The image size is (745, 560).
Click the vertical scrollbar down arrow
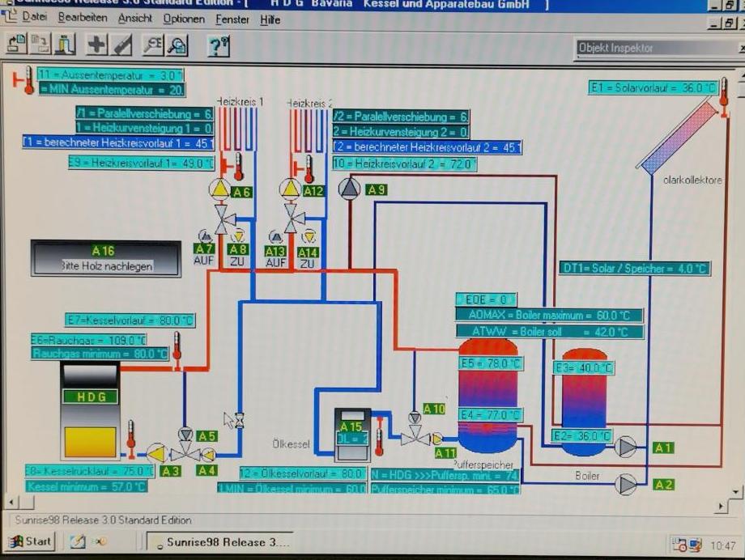pyautogui.click(x=736, y=492)
